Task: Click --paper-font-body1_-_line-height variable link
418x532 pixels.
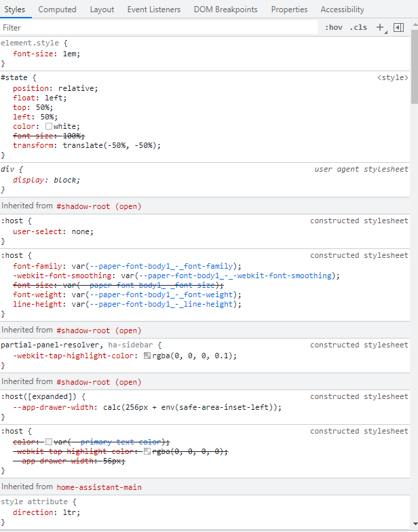Action: [x=161, y=304]
